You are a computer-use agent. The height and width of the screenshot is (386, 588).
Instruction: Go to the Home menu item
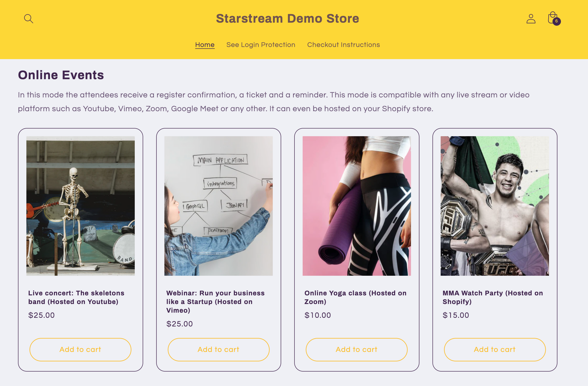tap(205, 45)
